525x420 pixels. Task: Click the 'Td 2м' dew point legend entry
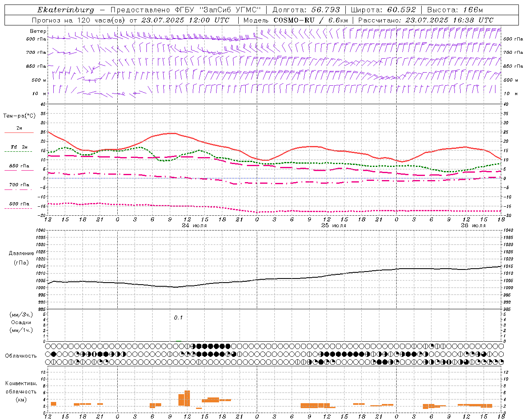pyautogui.click(x=19, y=147)
